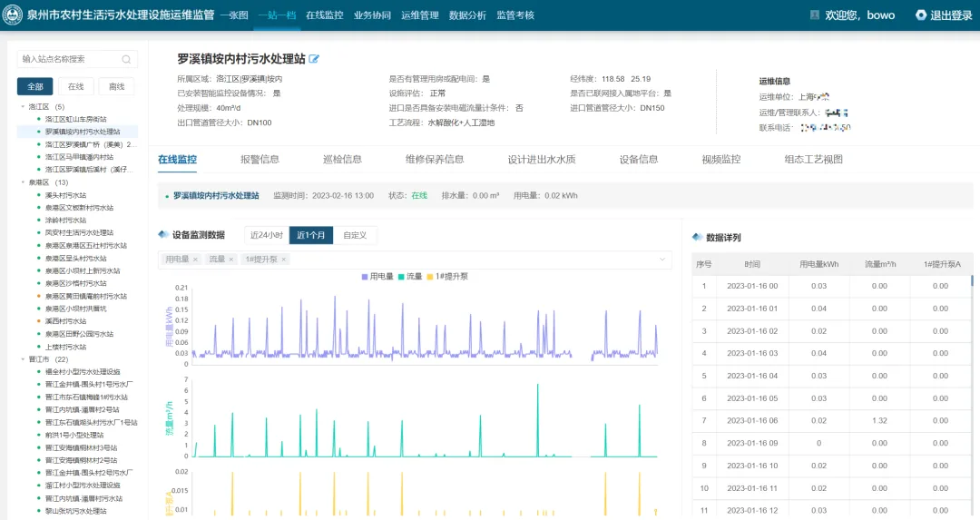Image resolution: width=980 pixels, height=520 pixels.
Task: Focus the 输入站点名称搜索 search field
Action: (x=77, y=59)
